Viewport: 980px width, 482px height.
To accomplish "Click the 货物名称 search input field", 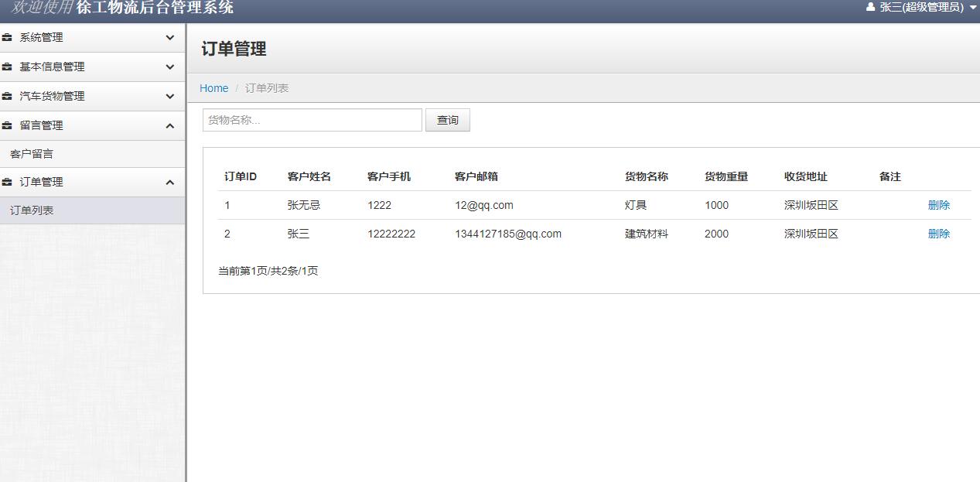I will (x=312, y=119).
